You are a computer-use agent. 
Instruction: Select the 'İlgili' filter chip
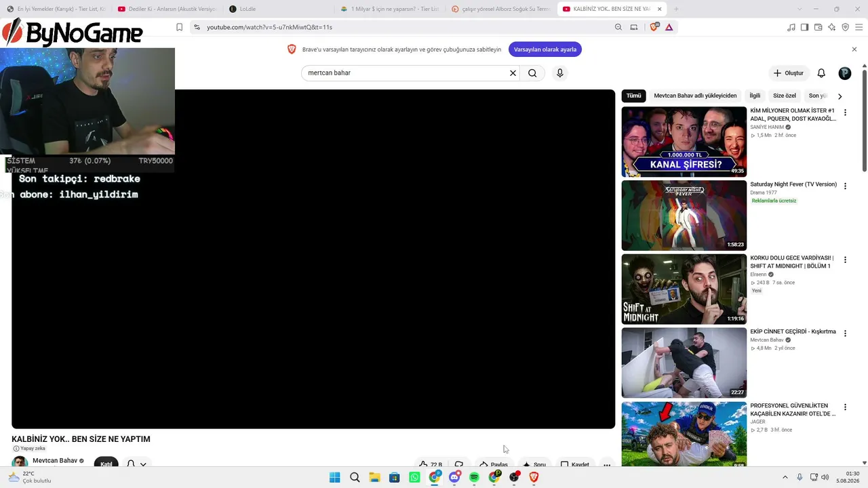pyautogui.click(x=755, y=96)
